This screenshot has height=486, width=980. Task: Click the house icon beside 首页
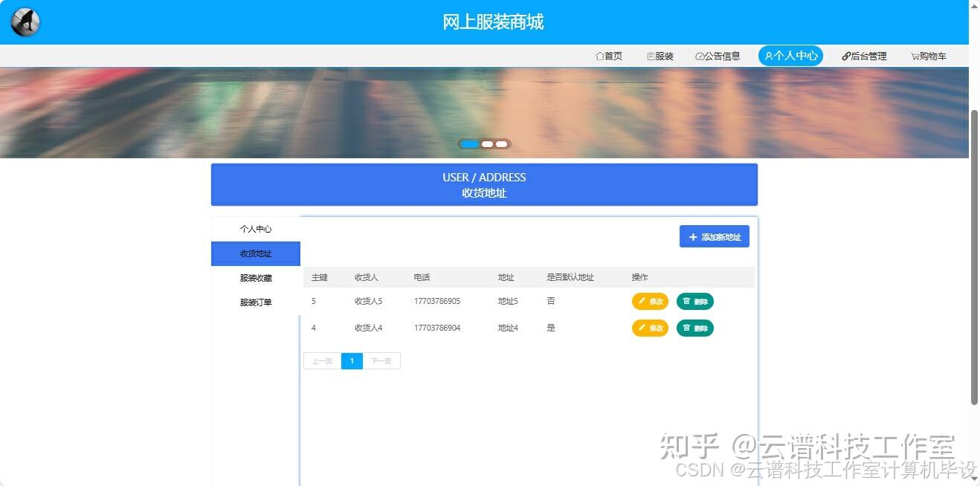pos(599,56)
